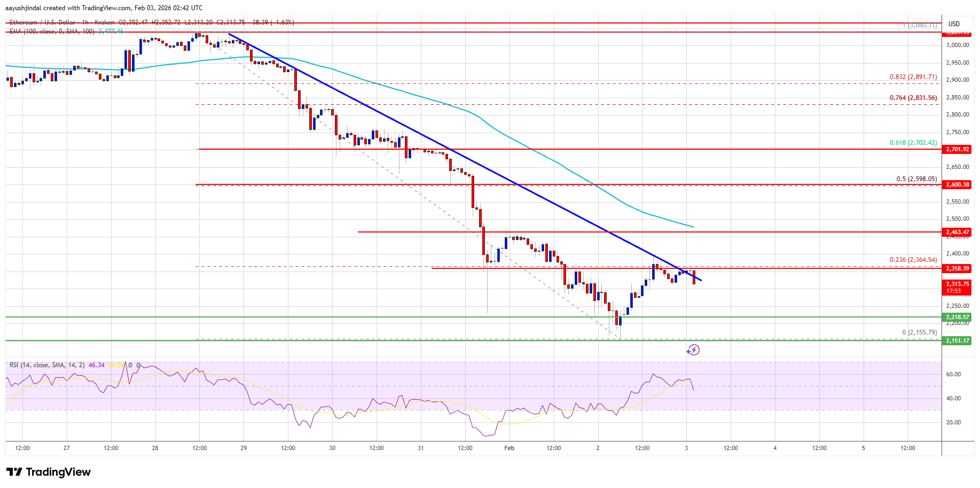Select the 0.618 Fibonacci level label
Viewport: 980px width, 488px height.
pos(913,143)
